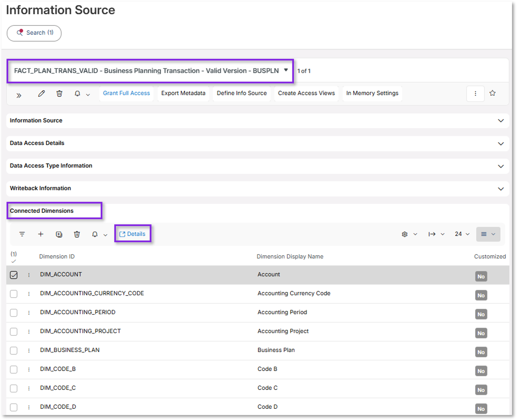Click the DIM_ACCOUNTING_PROJECT dimension ID cell

[80, 331]
